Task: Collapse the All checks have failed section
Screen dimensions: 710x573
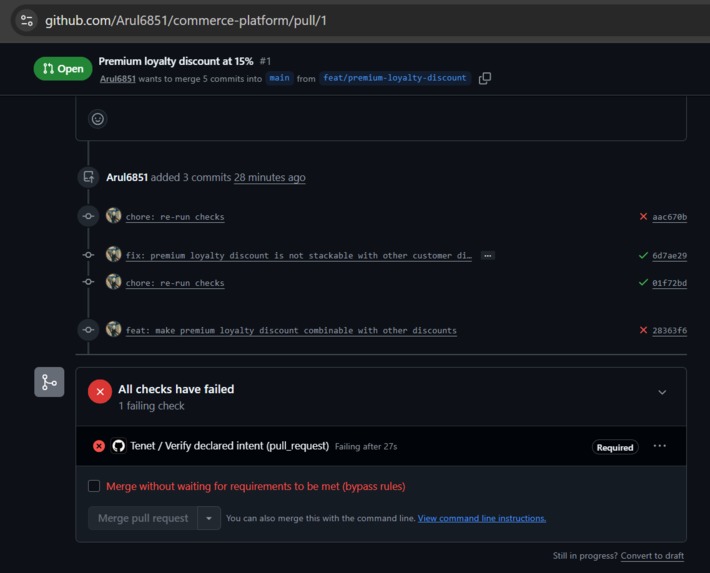Action: click(662, 392)
